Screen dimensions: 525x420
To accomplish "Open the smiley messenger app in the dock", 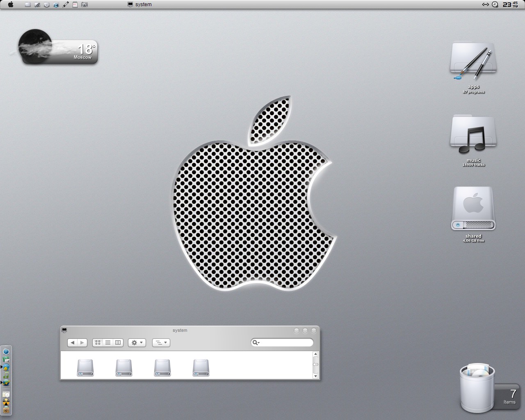I will [6, 367].
